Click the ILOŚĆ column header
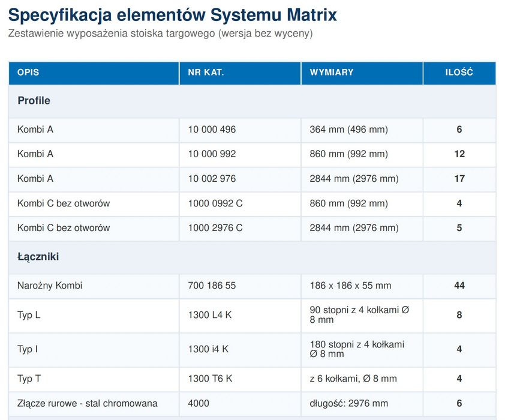Viewport: 505px width, 420px height. click(459, 73)
